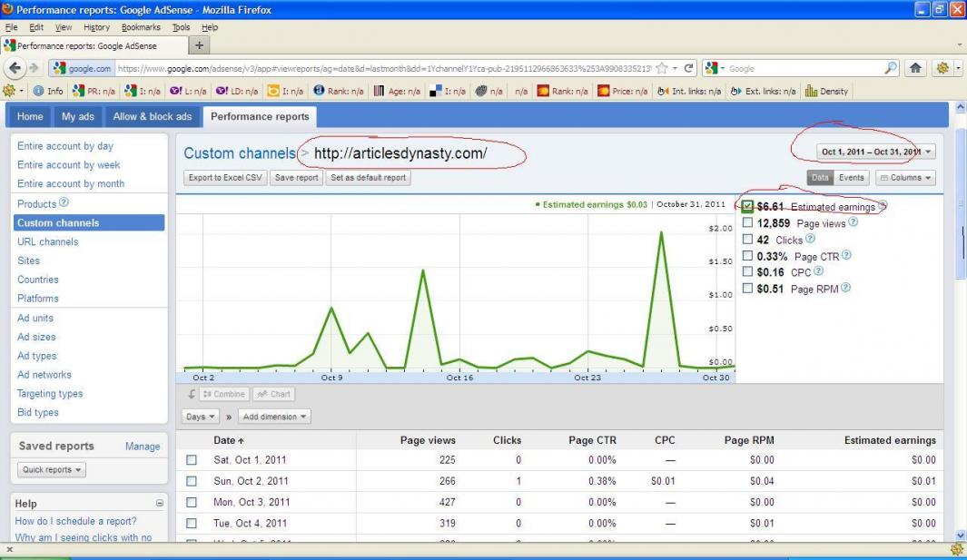Open the Days granularity dropdown

200,417
